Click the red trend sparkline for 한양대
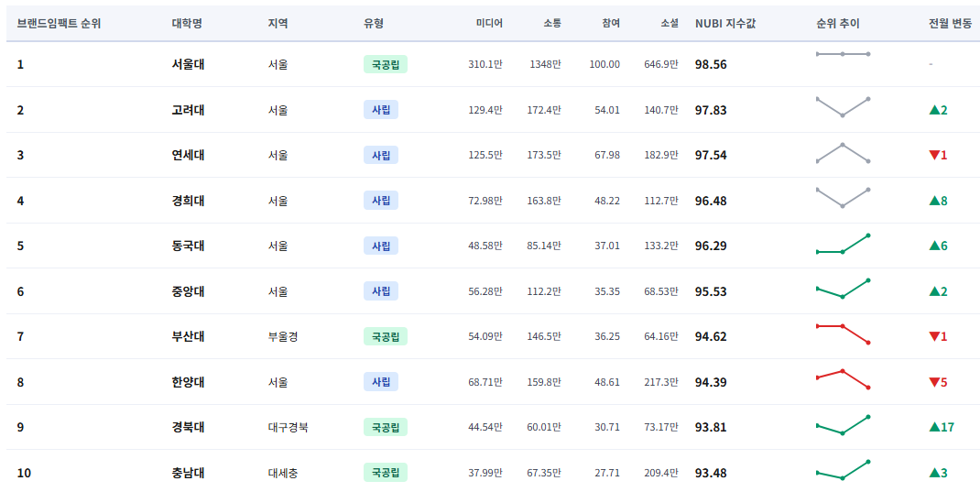980x492 pixels. pos(843,378)
